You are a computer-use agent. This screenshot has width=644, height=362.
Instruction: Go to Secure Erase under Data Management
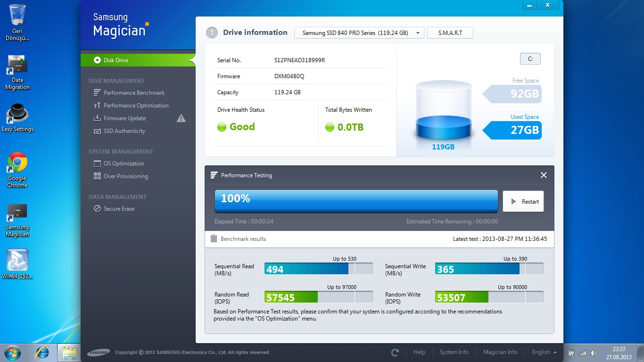[119, 209]
